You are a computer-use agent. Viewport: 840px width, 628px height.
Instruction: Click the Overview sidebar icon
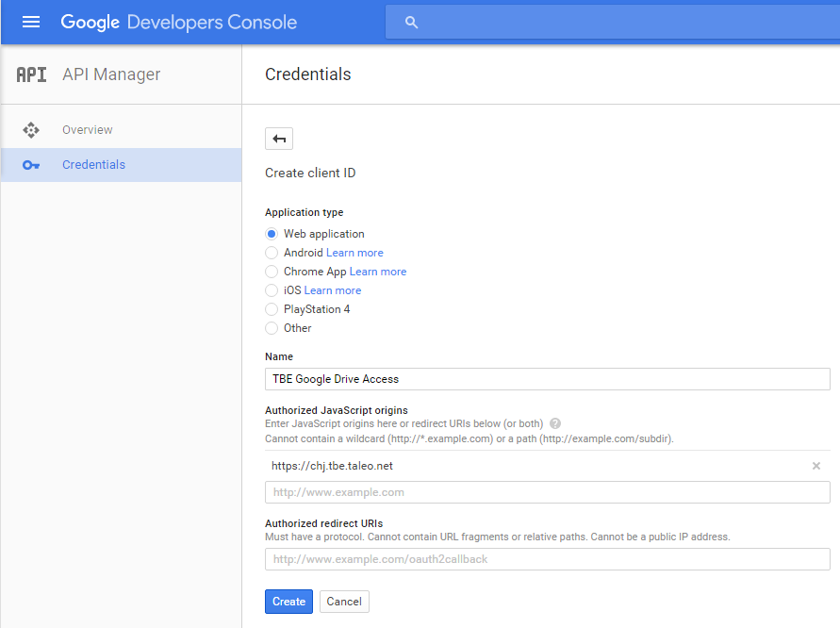tap(31, 130)
